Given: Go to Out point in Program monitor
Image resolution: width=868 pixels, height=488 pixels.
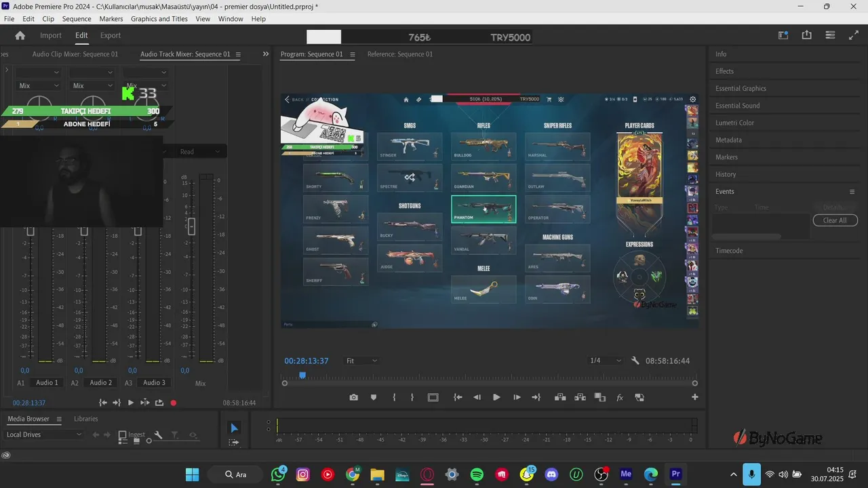Looking at the screenshot, I should (536, 398).
